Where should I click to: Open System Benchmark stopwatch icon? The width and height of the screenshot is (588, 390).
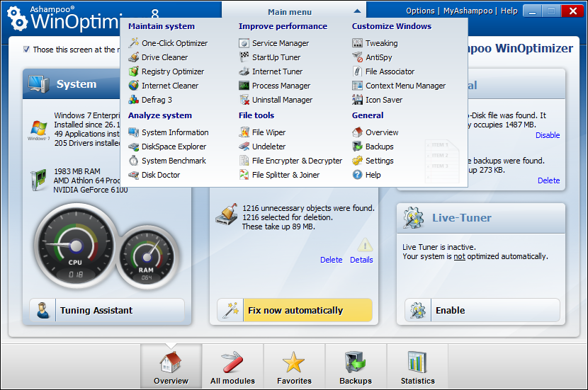(x=133, y=161)
